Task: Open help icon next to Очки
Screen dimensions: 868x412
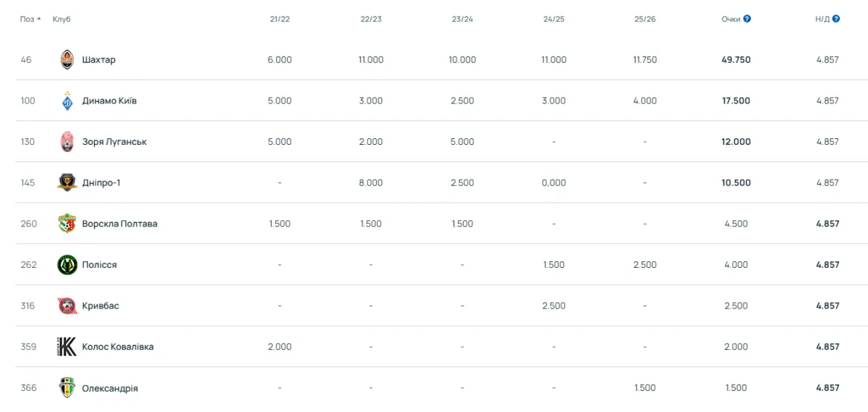Action: click(x=747, y=19)
